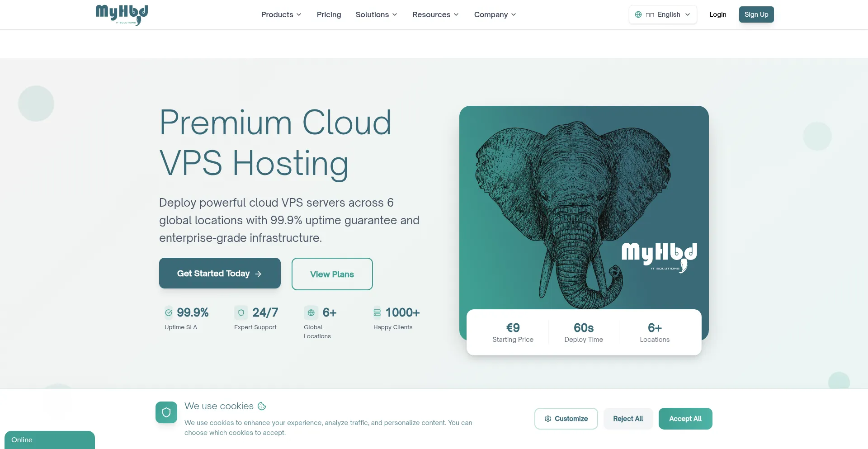Click the server icon beside 1000+ clients
Image resolution: width=868 pixels, height=449 pixels.
[x=377, y=312]
